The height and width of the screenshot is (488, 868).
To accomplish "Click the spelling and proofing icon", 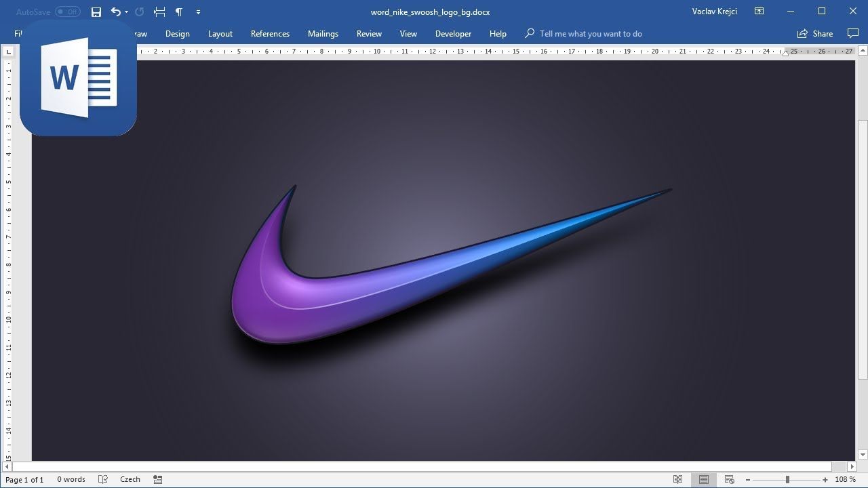I will (103, 479).
